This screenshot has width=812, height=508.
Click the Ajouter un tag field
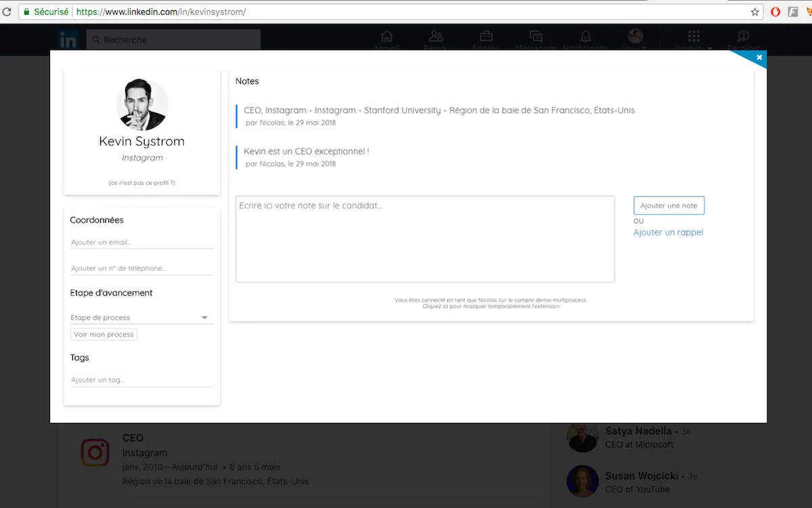pos(142,380)
